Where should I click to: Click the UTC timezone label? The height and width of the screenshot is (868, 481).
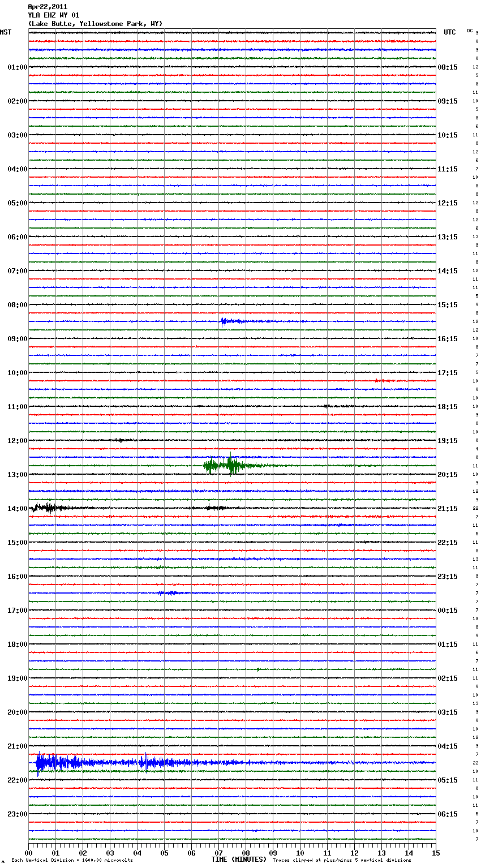[x=449, y=32]
